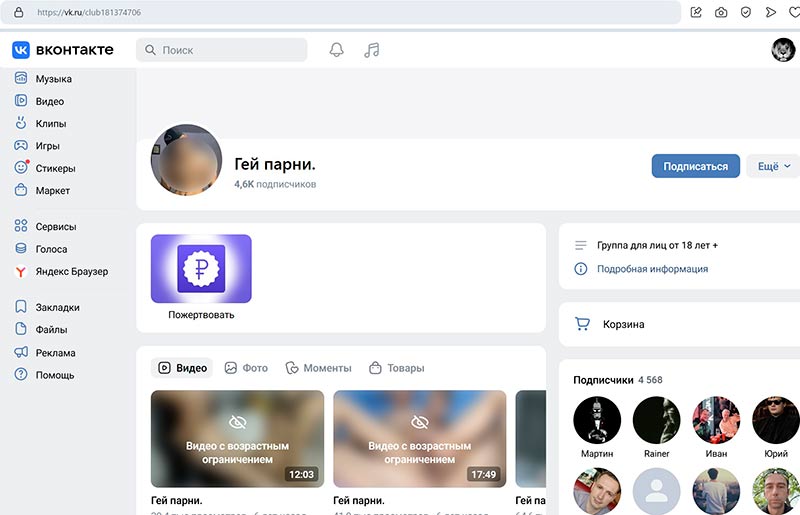Switch to the Фото tab
This screenshot has width=800, height=515.
(246, 367)
